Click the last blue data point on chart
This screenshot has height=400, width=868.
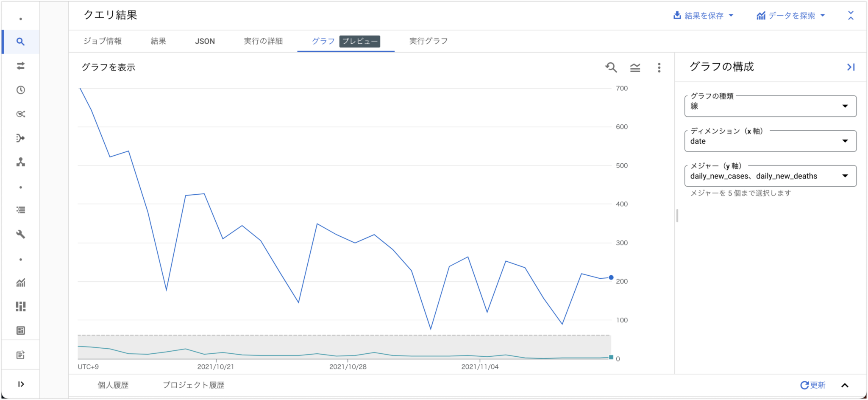tap(611, 277)
